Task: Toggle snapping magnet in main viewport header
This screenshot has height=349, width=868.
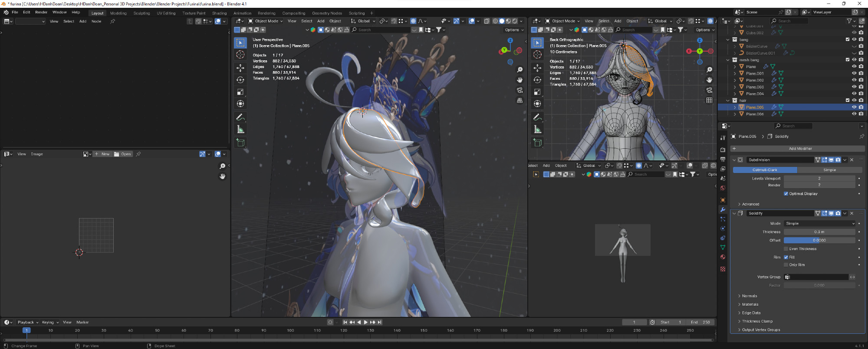Action: coord(394,21)
